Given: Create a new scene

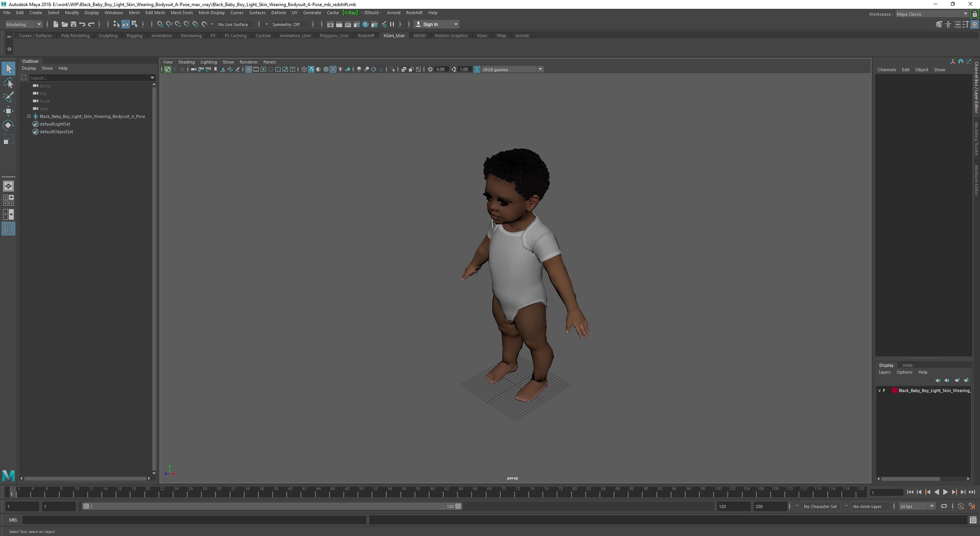Looking at the screenshot, I should pyautogui.click(x=56, y=24).
